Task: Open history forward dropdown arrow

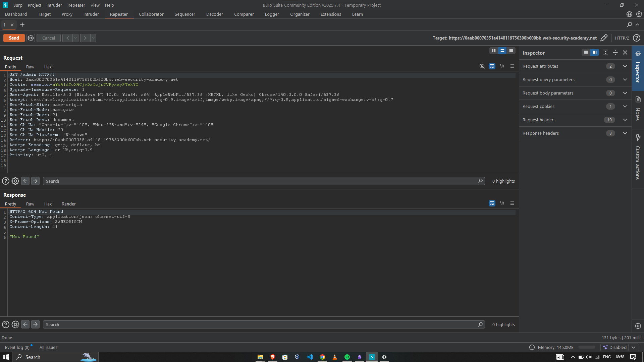Action: pyautogui.click(x=93, y=38)
